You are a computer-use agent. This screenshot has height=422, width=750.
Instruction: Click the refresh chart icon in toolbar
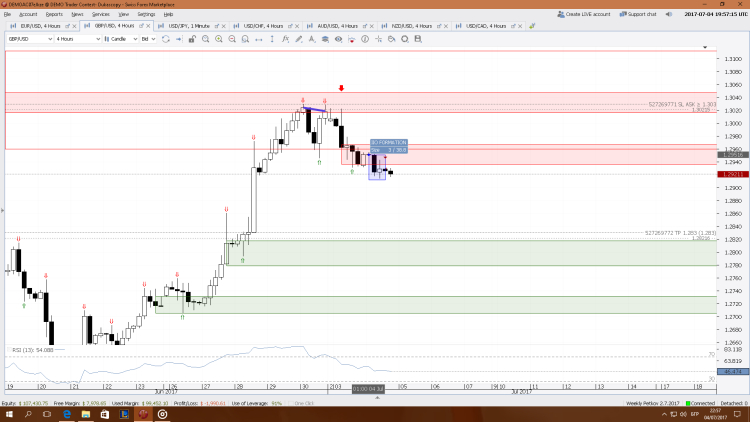pyautogui.click(x=165, y=39)
